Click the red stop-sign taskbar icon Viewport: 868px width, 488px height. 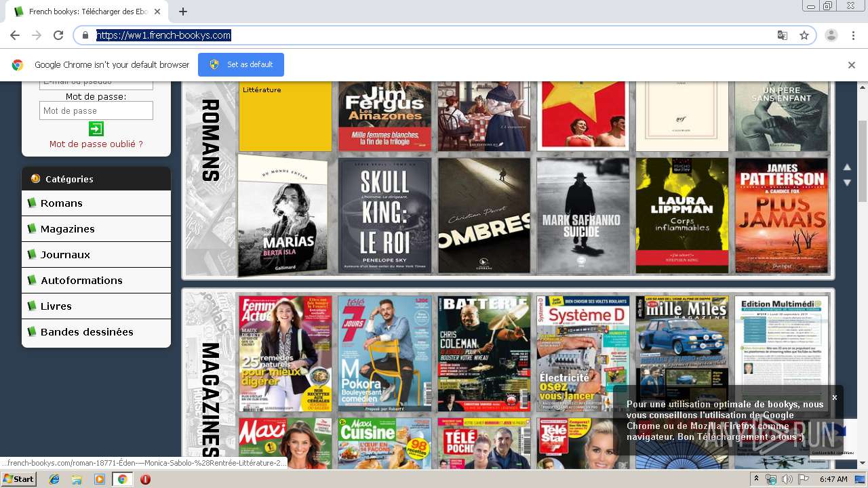(x=145, y=479)
